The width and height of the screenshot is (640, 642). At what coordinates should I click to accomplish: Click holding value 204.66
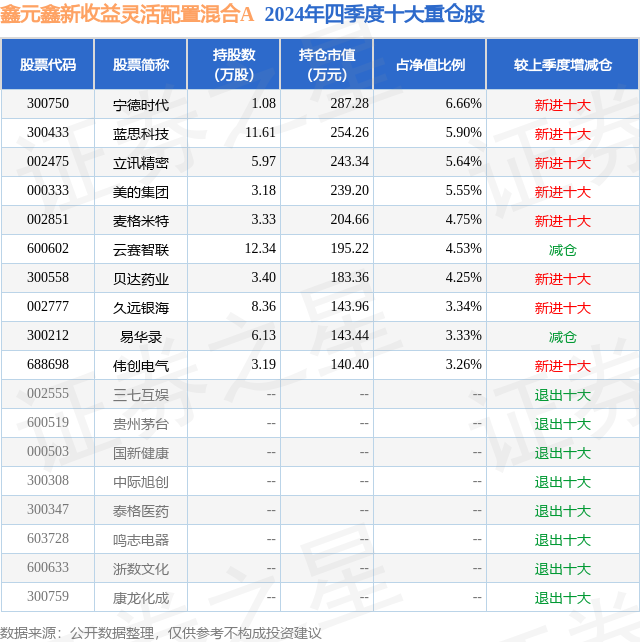[350, 220]
